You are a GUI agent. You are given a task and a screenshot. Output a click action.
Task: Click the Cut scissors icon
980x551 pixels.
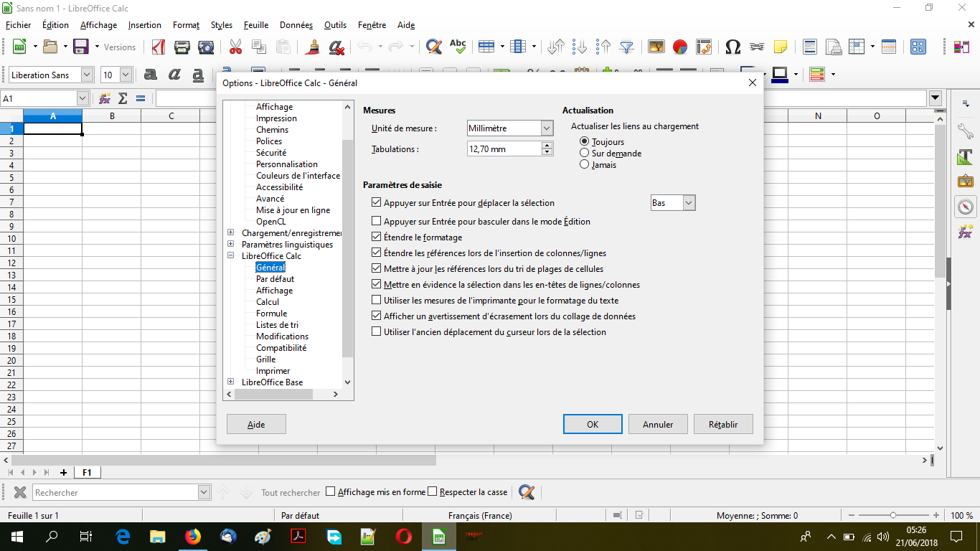[235, 47]
